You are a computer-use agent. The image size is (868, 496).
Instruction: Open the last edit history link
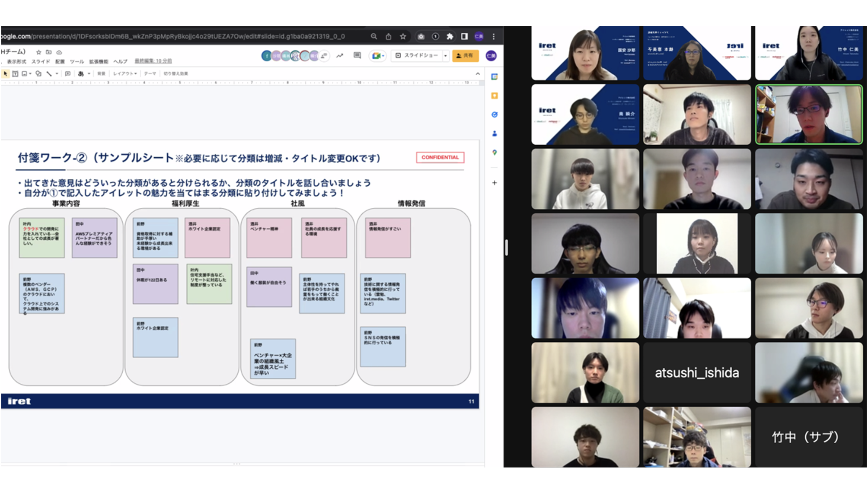(x=153, y=61)
